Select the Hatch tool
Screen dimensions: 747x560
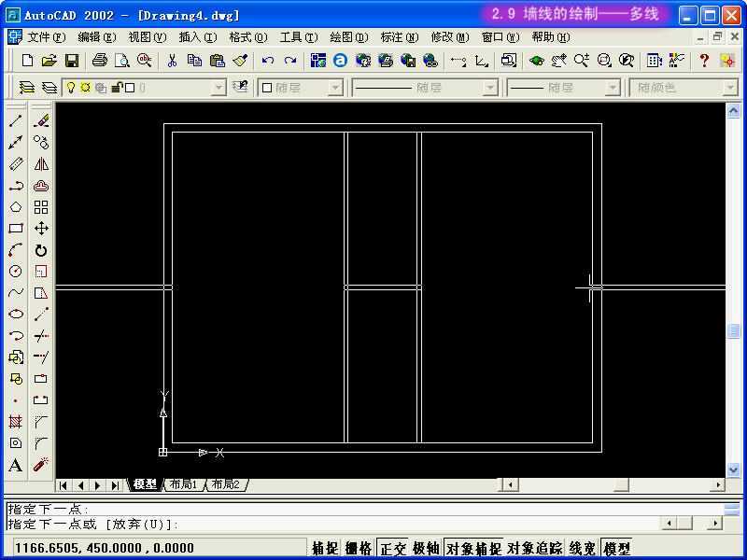(16, 422)
